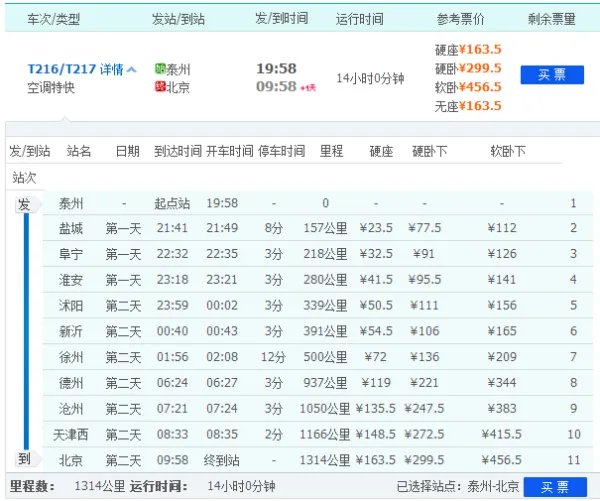Click station name 泰州 in stop list
This screenshot has height=501, width=600.
coord(71,204)
